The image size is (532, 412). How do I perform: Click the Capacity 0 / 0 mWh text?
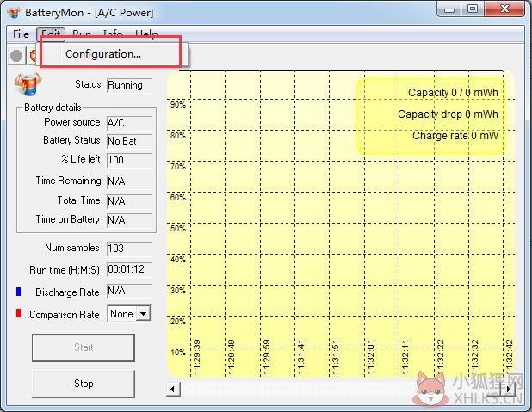pyautogui.click(x=453, y=93)
